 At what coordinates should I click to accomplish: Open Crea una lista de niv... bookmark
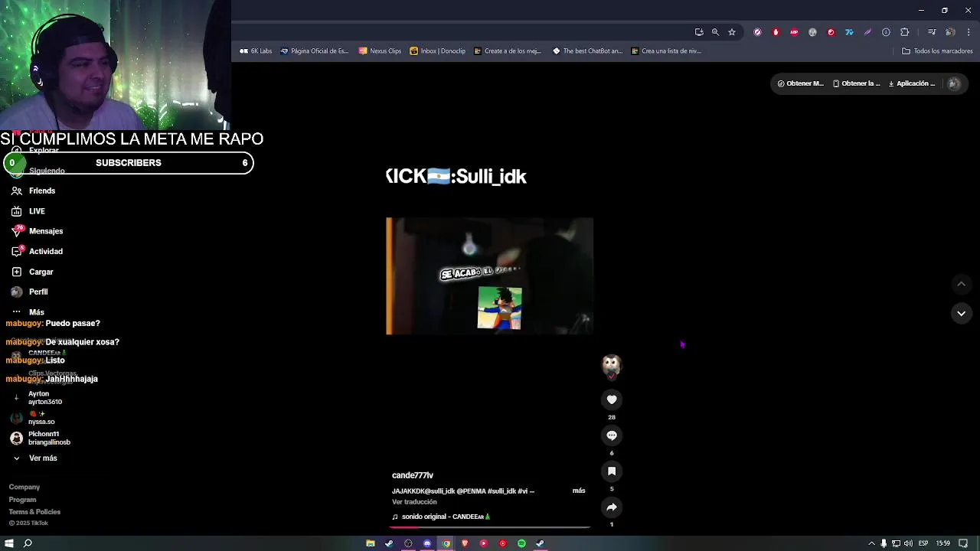pyautogui.click(x=665, y=51)
